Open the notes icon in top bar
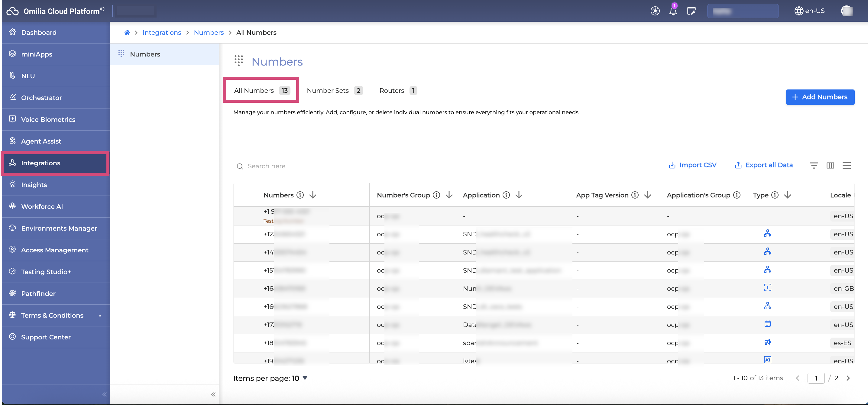This screenshot has width=868, height=405. 691,11
